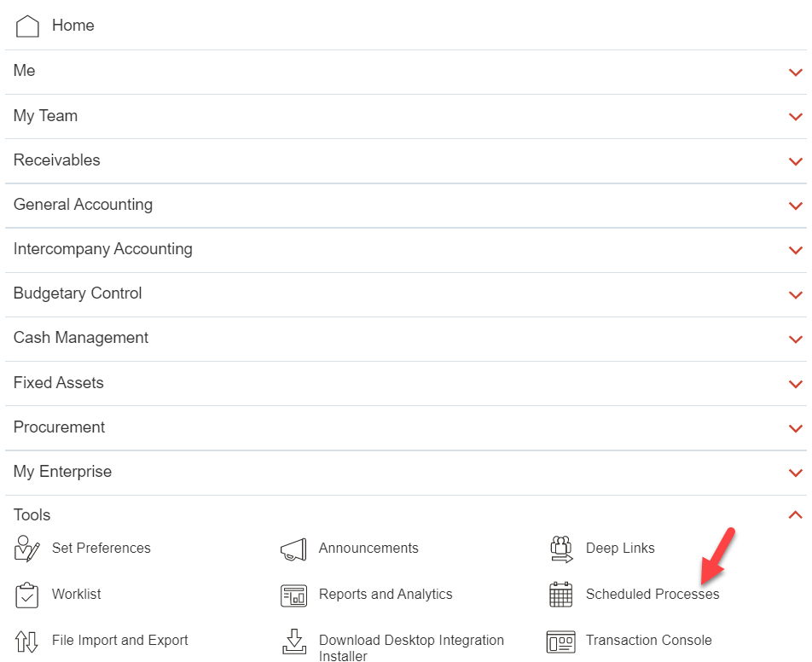The height and width of the screenshot is (662, 812).
Task: Collapse the Tools section
Action: [x=795, y=515]
